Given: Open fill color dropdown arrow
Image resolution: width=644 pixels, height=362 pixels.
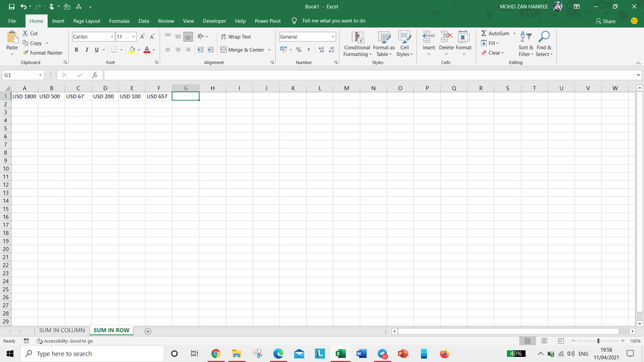Looking at the screenshot, I should click(139, 50).
